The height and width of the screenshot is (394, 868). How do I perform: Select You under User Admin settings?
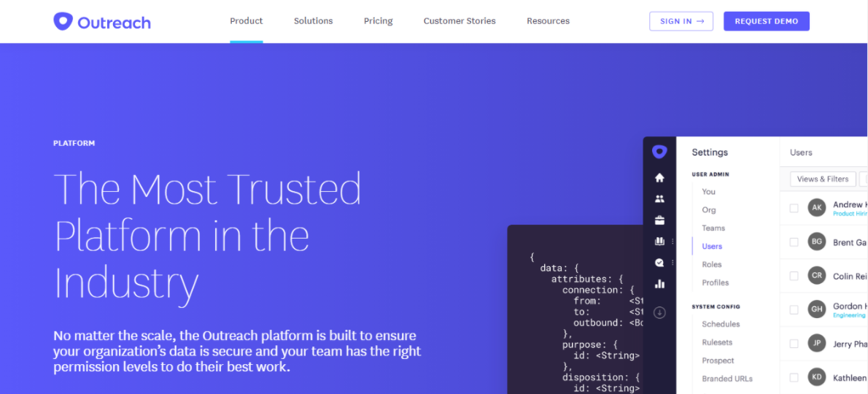click(708, 191)
